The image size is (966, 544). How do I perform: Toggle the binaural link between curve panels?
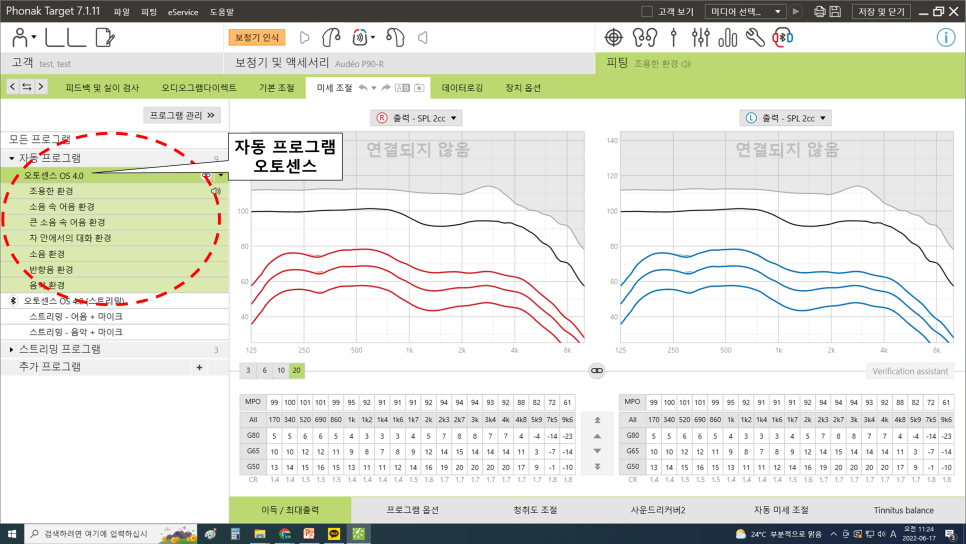coord(597,370)
